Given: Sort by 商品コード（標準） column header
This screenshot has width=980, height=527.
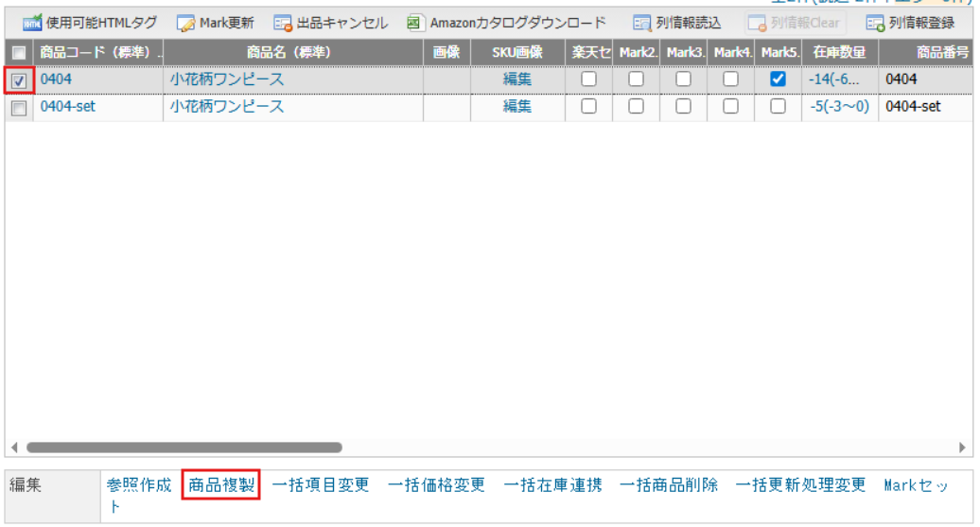Looking at the screenshot, I should tap(98, 53).
